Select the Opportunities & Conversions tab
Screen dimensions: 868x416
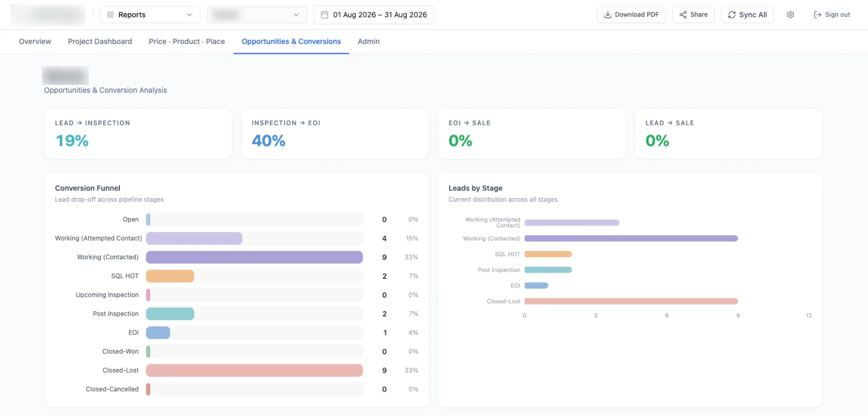click(x=291, y=41)
